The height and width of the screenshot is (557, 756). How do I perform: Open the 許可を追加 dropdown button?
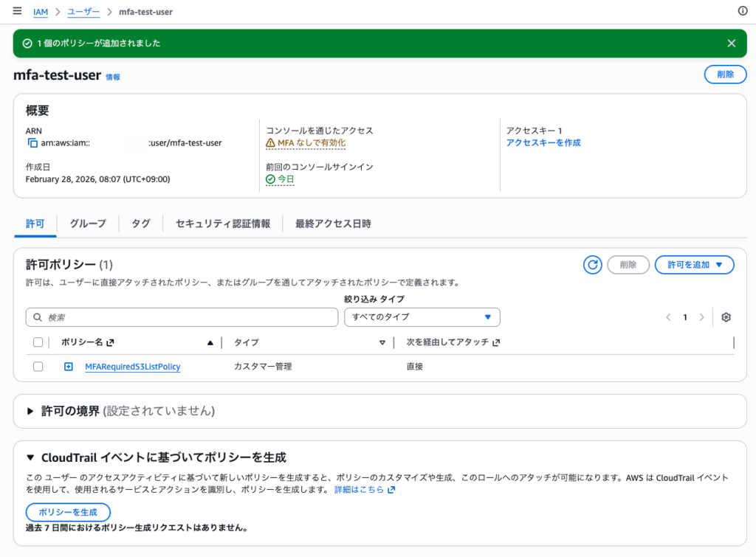(x=694, y=265)
